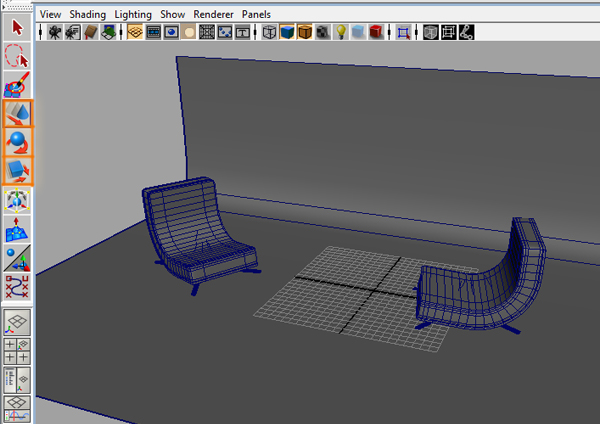
Task: Open the View menu
Action: click(x=50, y=15)
